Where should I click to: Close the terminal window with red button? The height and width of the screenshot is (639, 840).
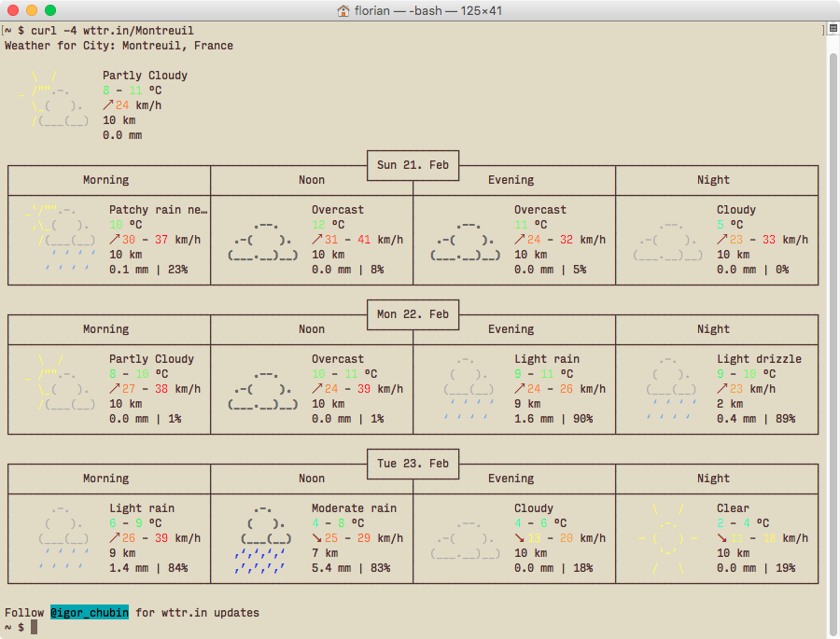pyautogui.click(x=13, y=10)
